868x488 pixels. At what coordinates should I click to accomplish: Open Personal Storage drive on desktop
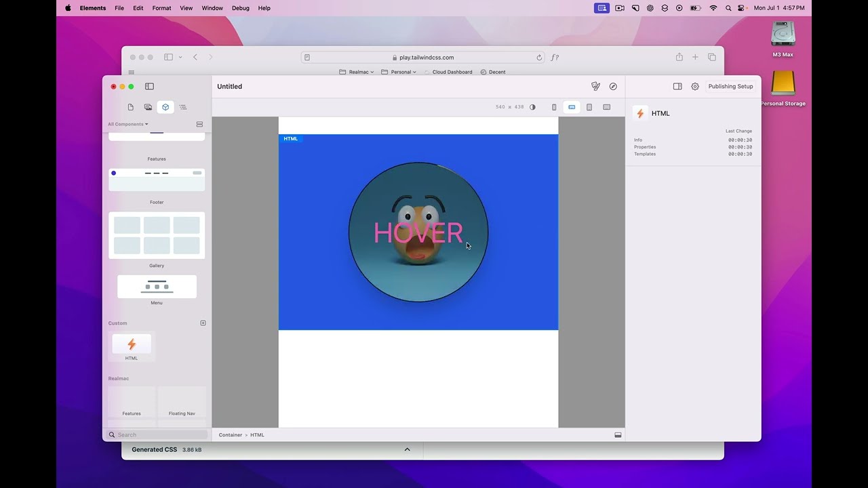tap(783, 89)
